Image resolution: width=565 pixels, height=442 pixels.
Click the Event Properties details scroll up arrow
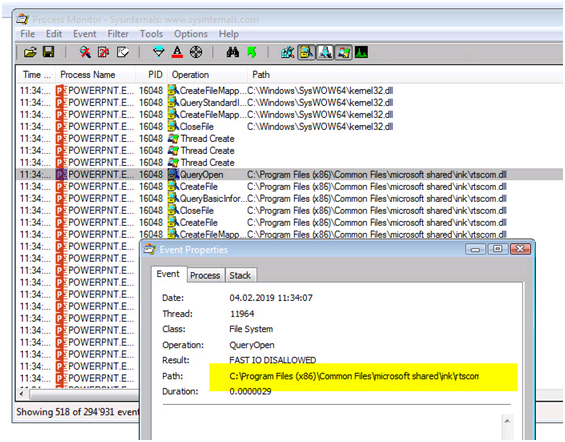pos(507,421)
